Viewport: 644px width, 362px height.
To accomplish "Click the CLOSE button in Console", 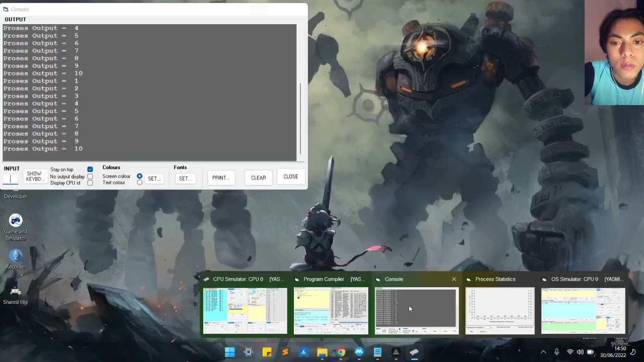I will pos(291,176).
